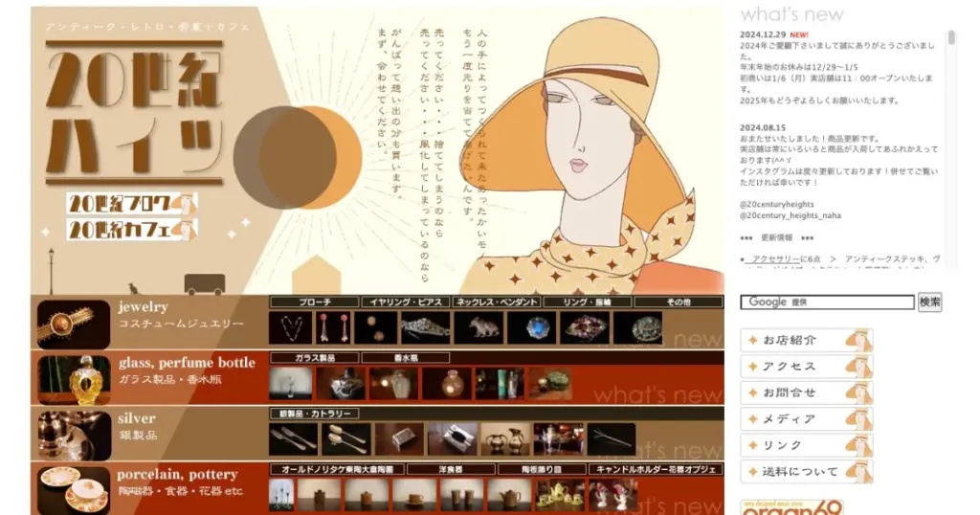The image size is (980, 515).
Task: Open the pink drop earrings thumbnail
Action: (x=332, y=327)
